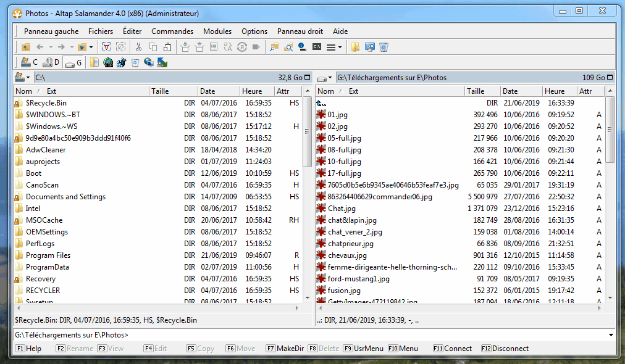Click the select files funnel icon
This screenshot has width=625, height=364.
[x=106, y=47]
